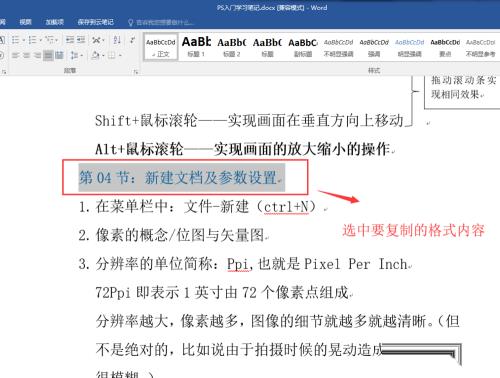This screenshot has height=378, width=500.
Task: Apply the 正文 style
Action: (x=161, y=47)
